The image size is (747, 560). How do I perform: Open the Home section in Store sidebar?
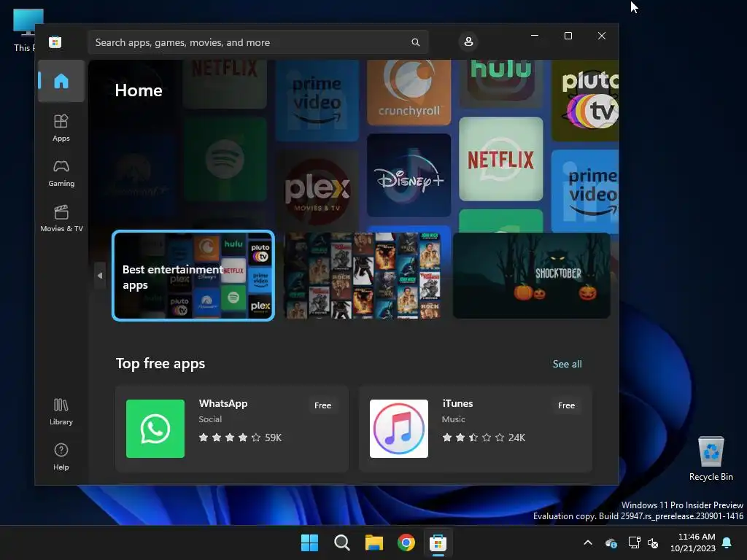(61, 81)
